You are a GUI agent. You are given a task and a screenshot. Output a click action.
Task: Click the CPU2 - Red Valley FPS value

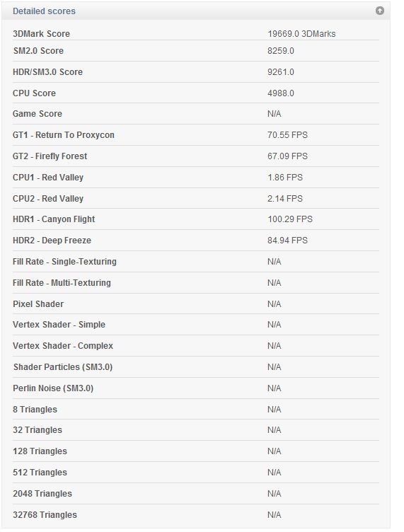284,199
